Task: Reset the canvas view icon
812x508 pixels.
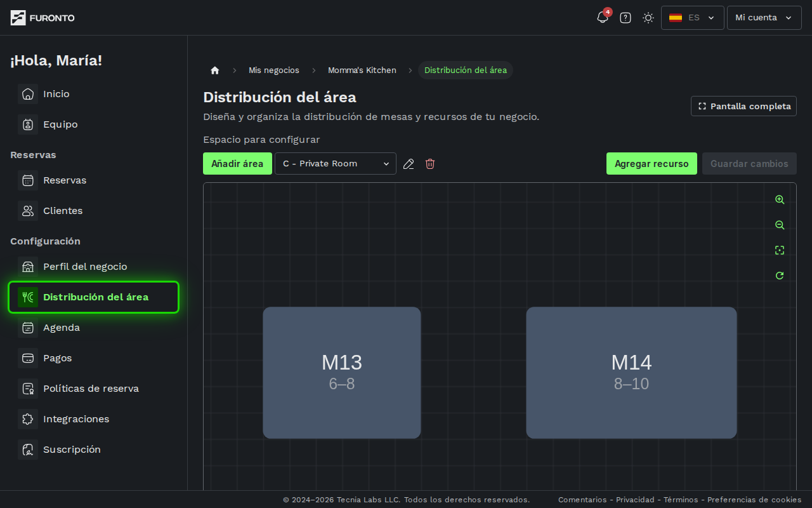Action: (780, 276)
